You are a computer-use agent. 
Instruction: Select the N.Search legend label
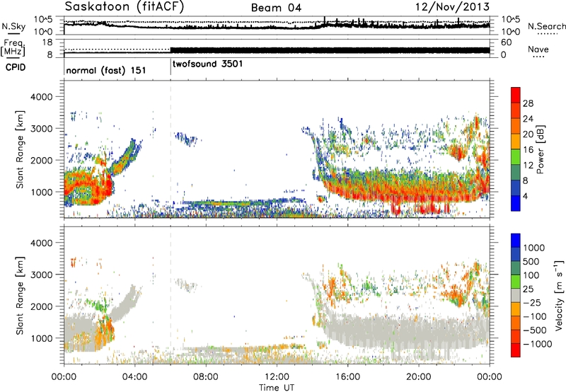(547, 26)
